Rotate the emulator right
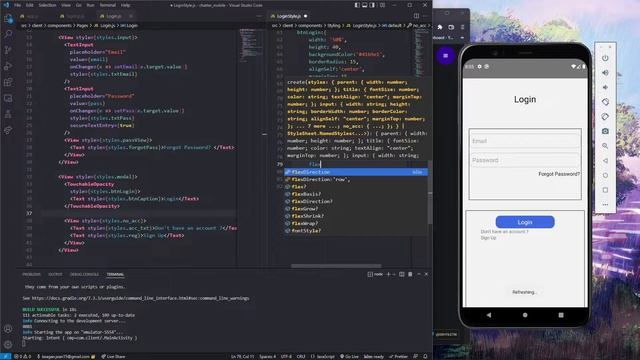 point(605,116)
